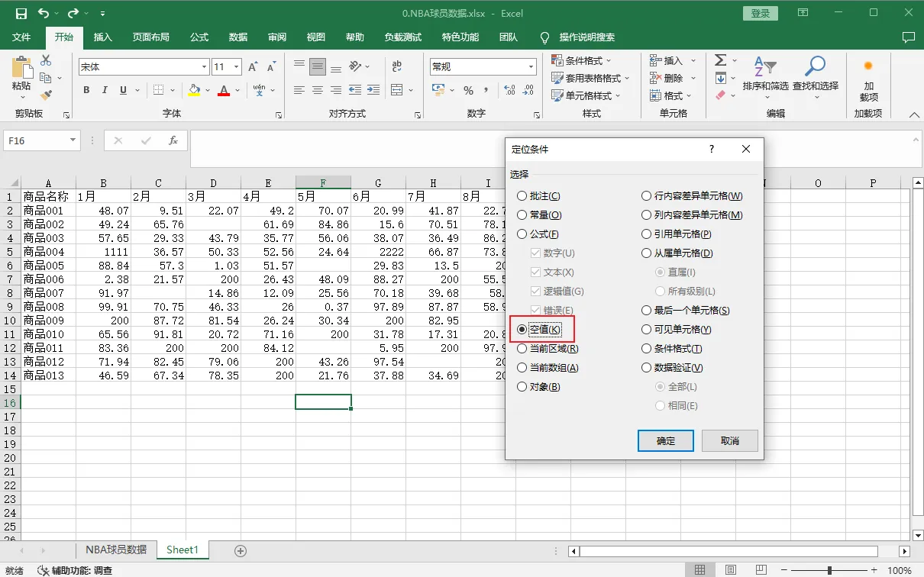Decrease font size with smaller A icon
Image resolution: width=924 pixels, height=577 pixels.
click(272, 67)
